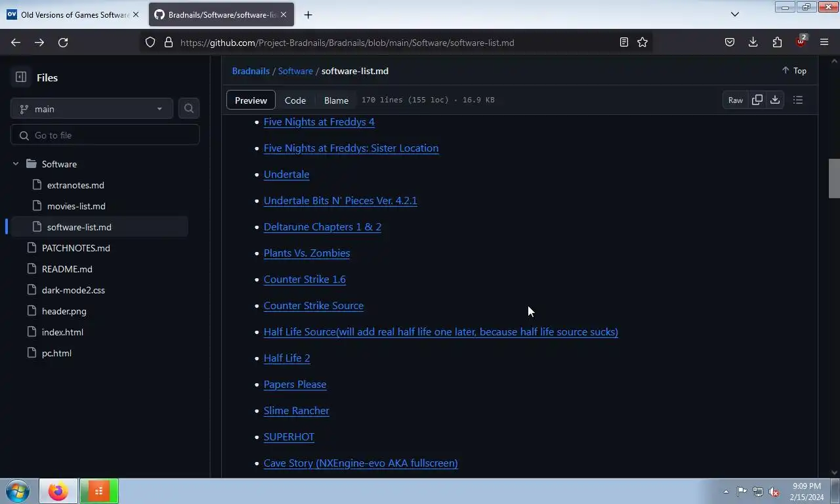Viewport: 840px width, 504px height.
Task: Open Plants Vs. Zombies link
Action: pyautogui.click(x=306, y=253)
